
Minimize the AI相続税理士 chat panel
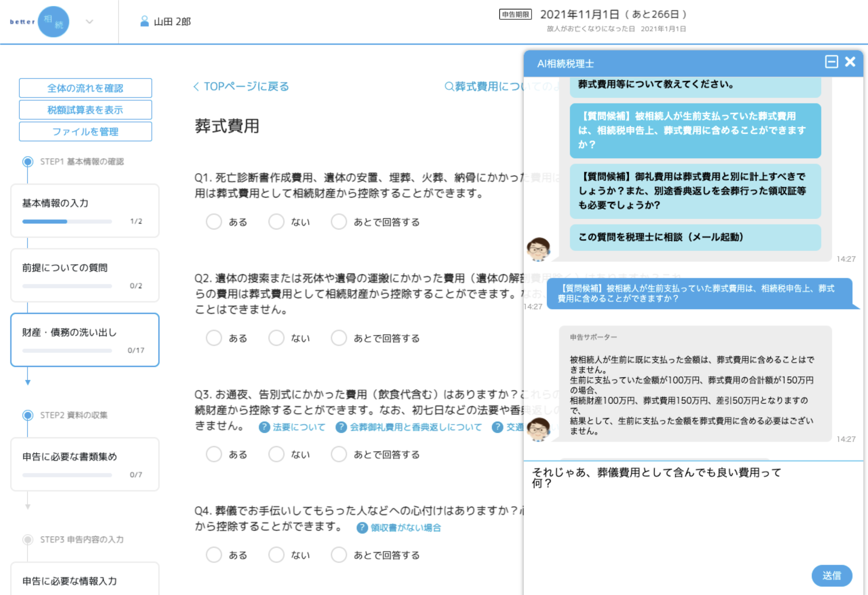coord(832,62)
